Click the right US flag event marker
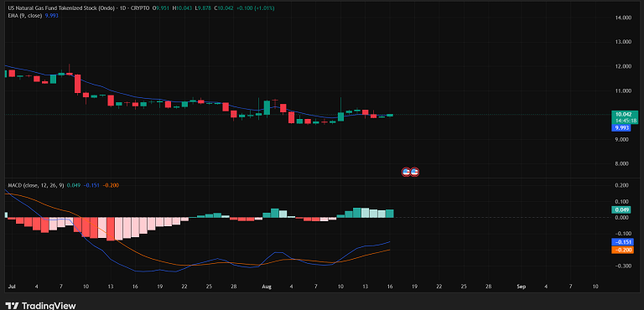 coord(414,172)
